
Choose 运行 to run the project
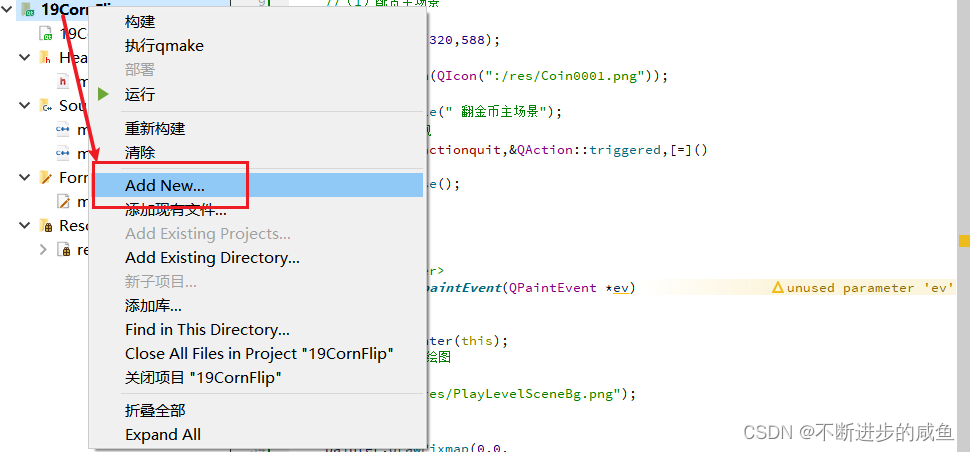click(x=258, y=95)
